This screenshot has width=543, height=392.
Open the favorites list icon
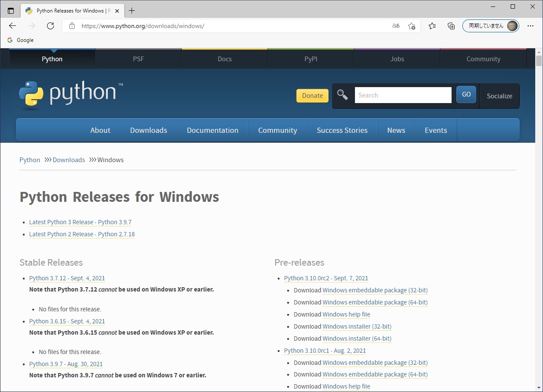point(432,26)
